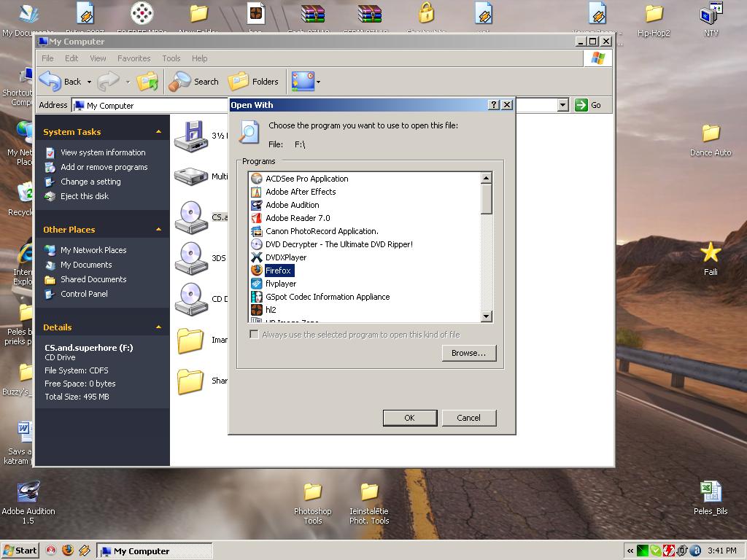Click Change a setting link
Screen dimensions: 747x560
pos(90,182)
